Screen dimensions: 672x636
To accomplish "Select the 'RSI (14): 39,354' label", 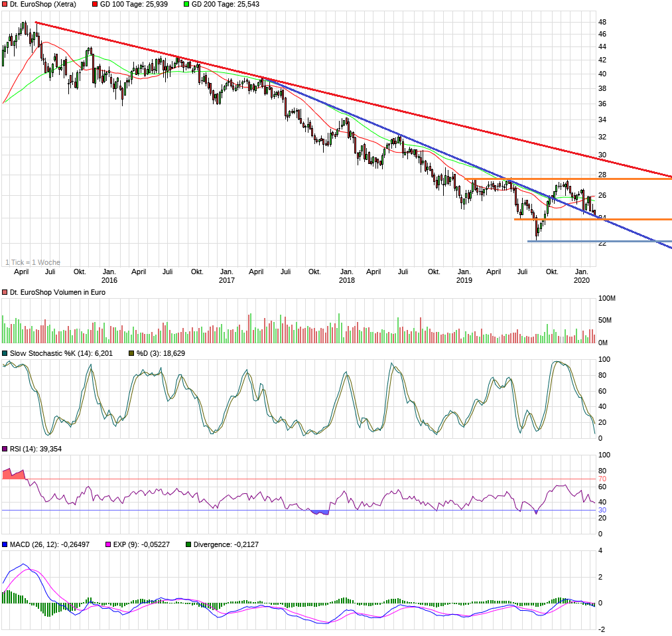I will coord(36,449).
